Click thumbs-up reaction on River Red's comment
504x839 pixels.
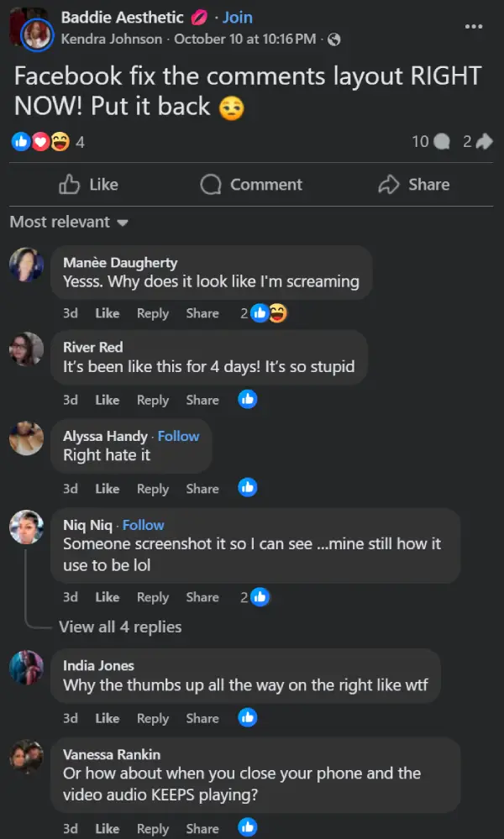click(247, 400)
